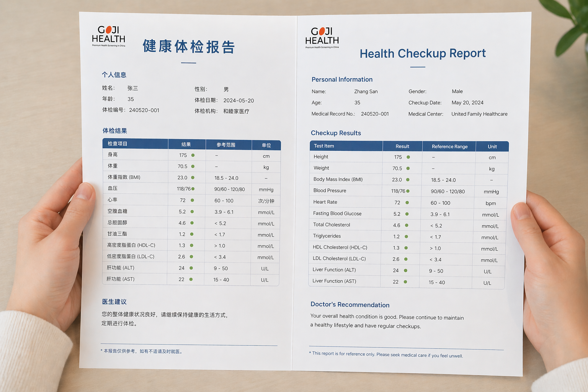Click the '单位' column header
The width and height of the screenshot is (588, 392).
point(266,145)
